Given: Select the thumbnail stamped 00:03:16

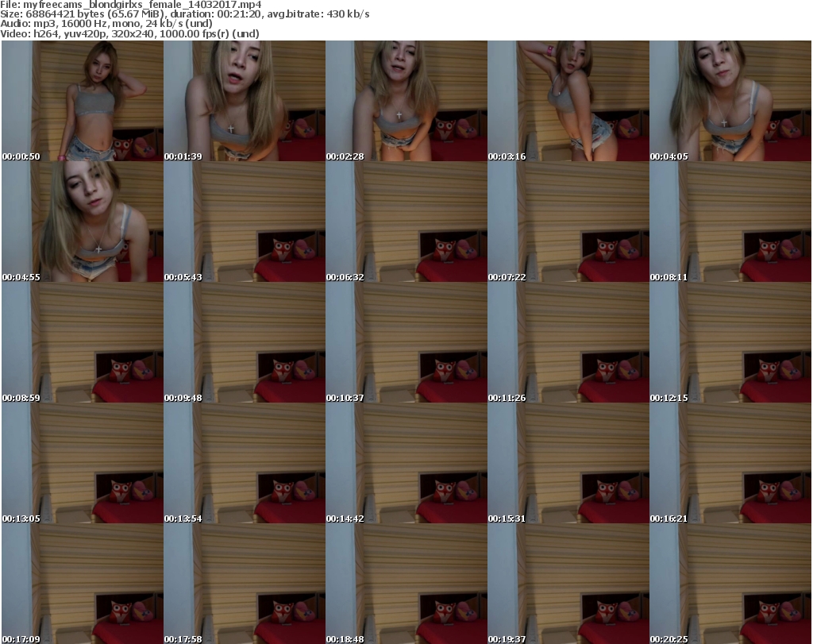Looking at the screenshot, I should 568,101.
